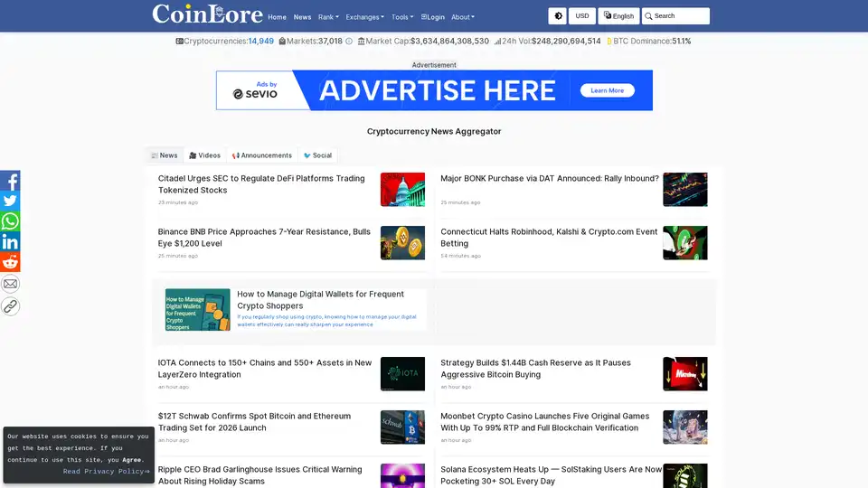Expand the About dropdown
The height and width of the screenshot is (488, 868).
click(x=463, y=17)
